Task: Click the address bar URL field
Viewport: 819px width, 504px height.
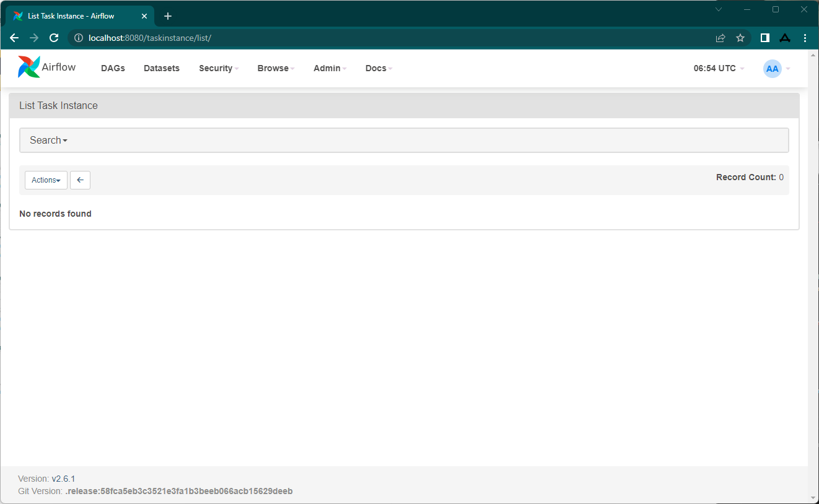Action: pos(396,38)
